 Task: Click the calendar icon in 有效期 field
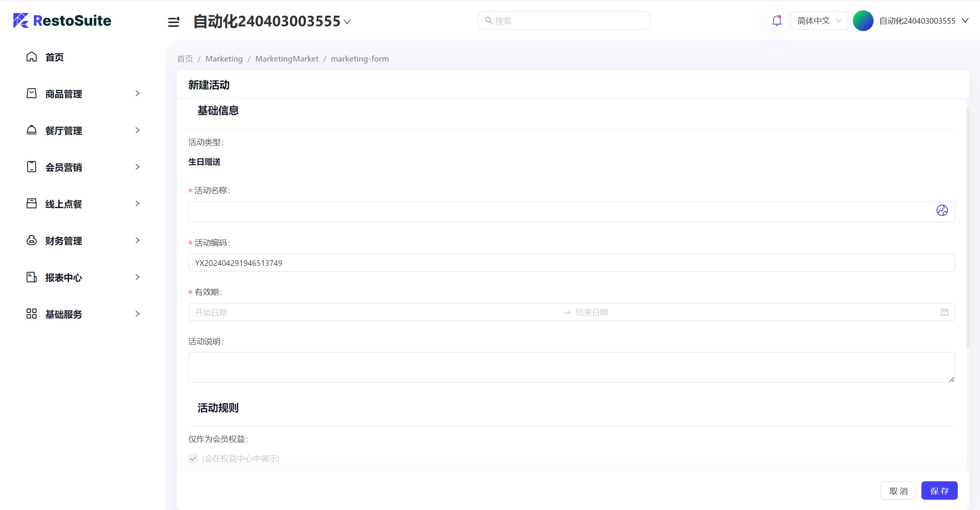pyautogui.click(x=944, y=312)
